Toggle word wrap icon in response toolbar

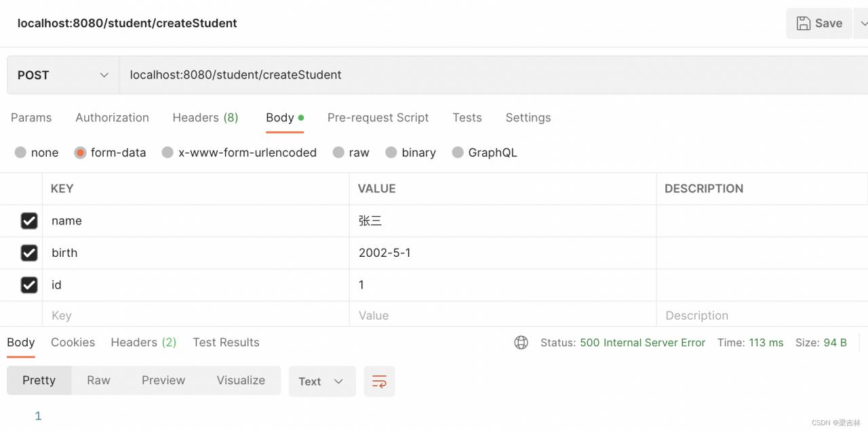[x=379, y=382]
